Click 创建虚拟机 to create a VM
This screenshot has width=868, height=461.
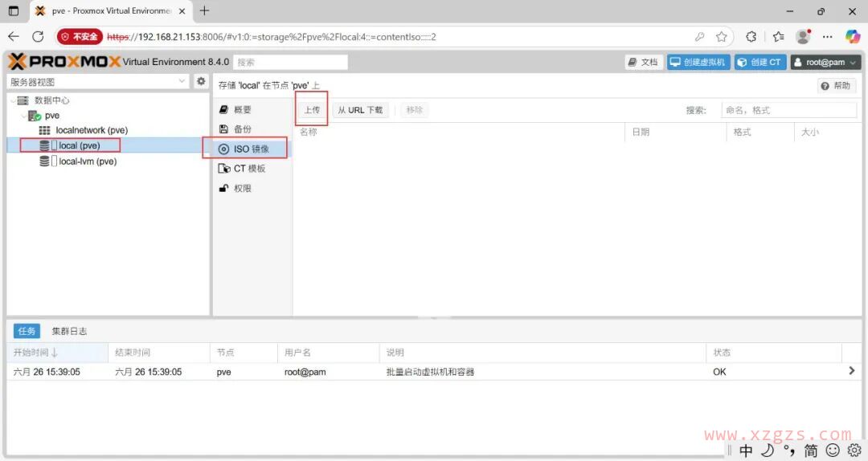pos(698,63)
